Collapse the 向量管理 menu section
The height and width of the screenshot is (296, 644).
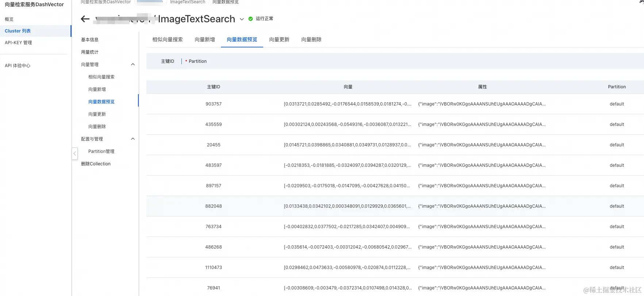[133, 65]
